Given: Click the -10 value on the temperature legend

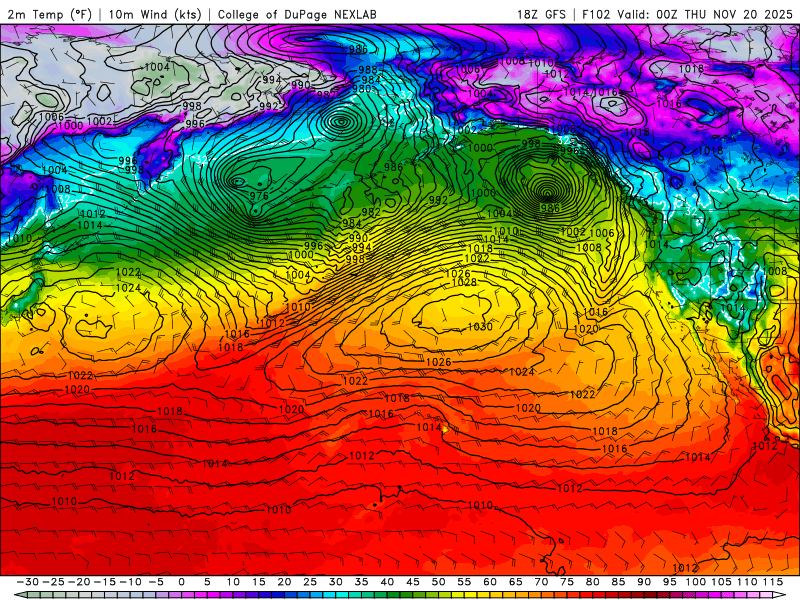Looking at the screenshot, I should [130, 582].
